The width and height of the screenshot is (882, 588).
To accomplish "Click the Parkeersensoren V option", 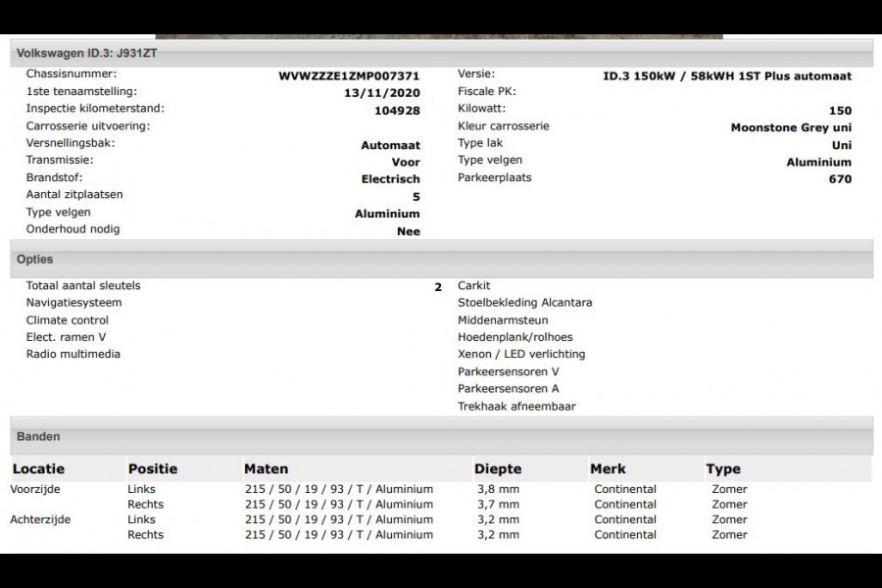I will coord(510,371).
